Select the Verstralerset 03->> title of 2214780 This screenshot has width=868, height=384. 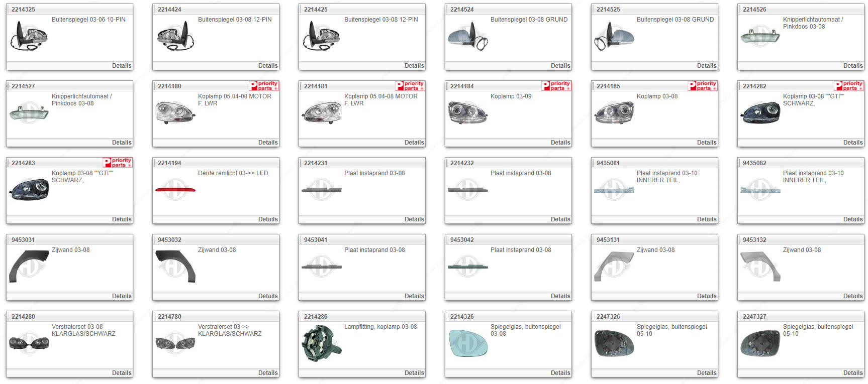coord(224,327)
